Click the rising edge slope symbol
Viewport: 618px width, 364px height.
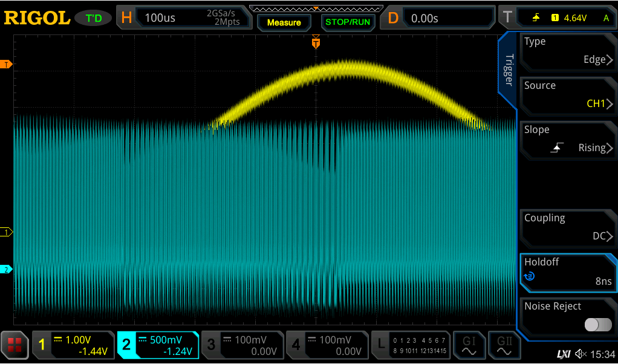557,148
